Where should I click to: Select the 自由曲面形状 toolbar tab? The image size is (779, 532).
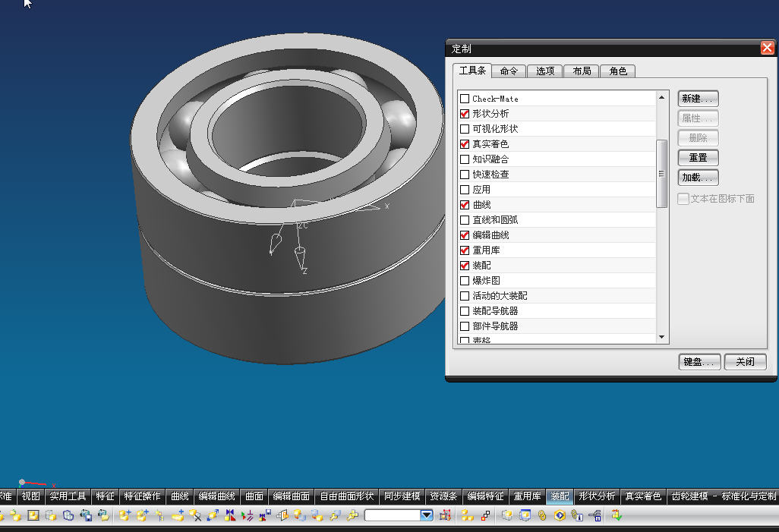(x=346, y=496)
